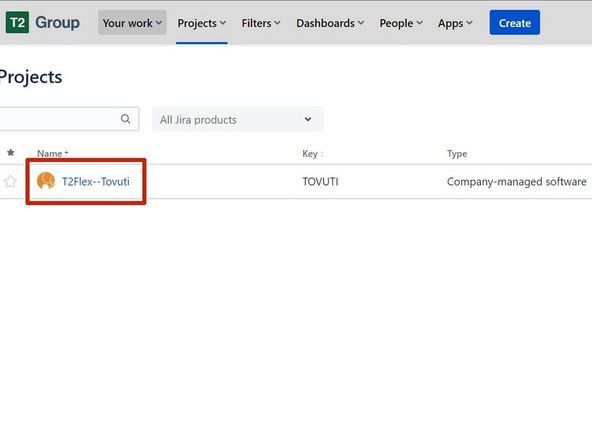The width and height of the screenshot is (592, 444).
Task: Click the T2Flex--Tovuti project avatar
Action: 46,181
